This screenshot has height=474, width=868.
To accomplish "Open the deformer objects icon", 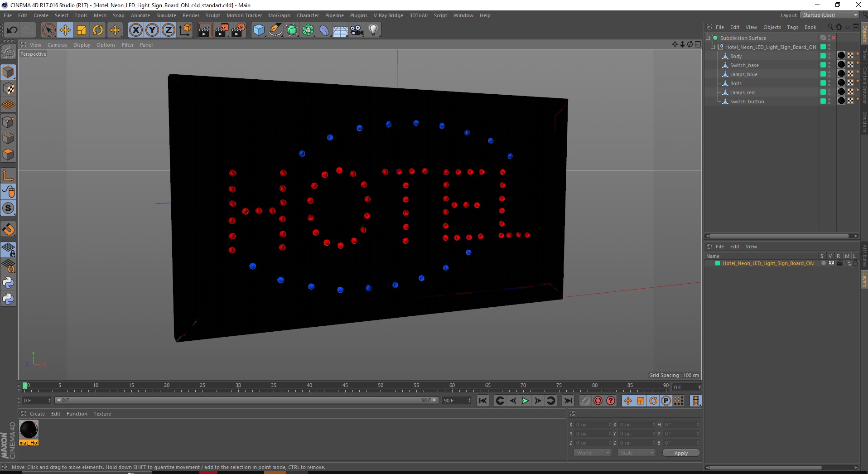I will tap(324, 30).
